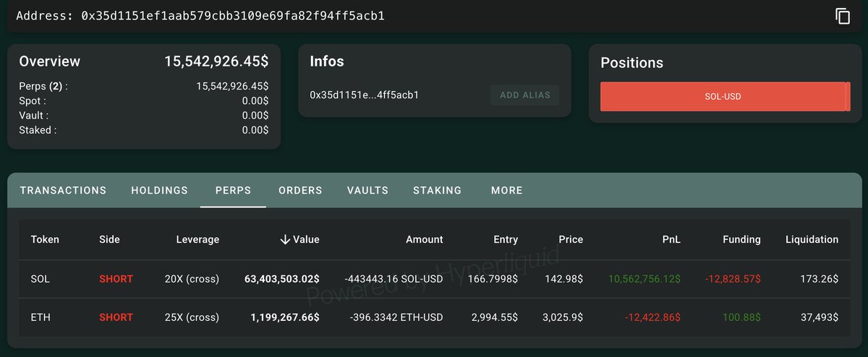868x357 pixels.
Task: Sort table by Leverage column header
Action: pyautogui.click(x=197, y=239)
